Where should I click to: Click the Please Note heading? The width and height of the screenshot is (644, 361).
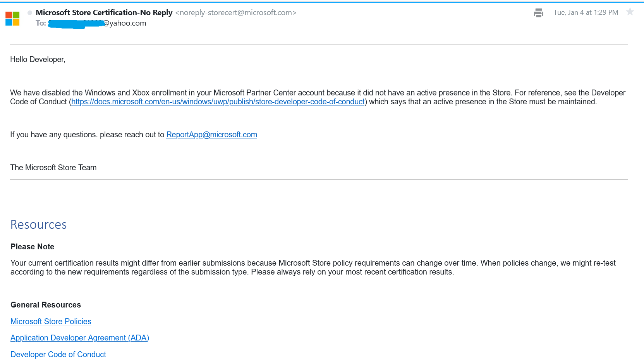[32, 247]
